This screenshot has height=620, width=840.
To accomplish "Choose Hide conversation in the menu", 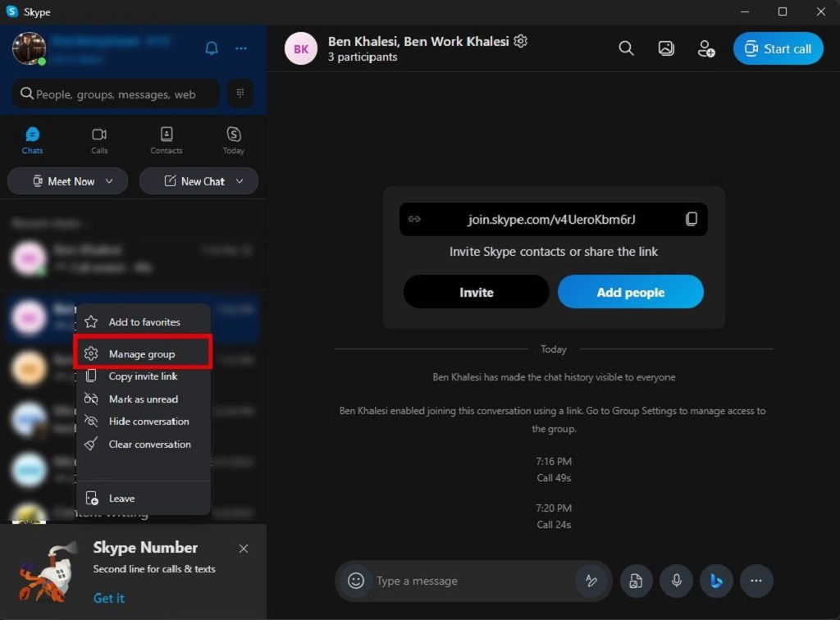I will [x=143, y=422].
